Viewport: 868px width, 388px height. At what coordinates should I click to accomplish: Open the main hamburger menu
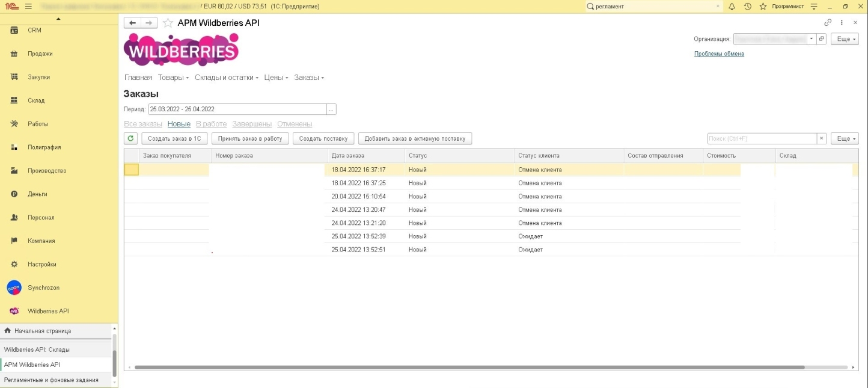point(28,7)
